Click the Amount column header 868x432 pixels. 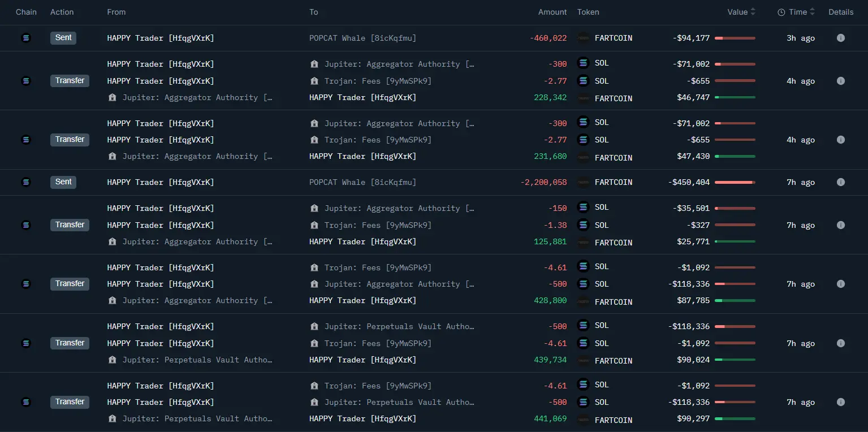pos(552,12)
